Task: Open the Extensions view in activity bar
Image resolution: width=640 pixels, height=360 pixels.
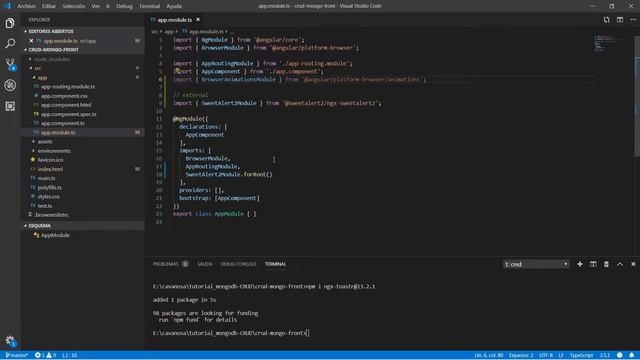Action: pos(10,106)
